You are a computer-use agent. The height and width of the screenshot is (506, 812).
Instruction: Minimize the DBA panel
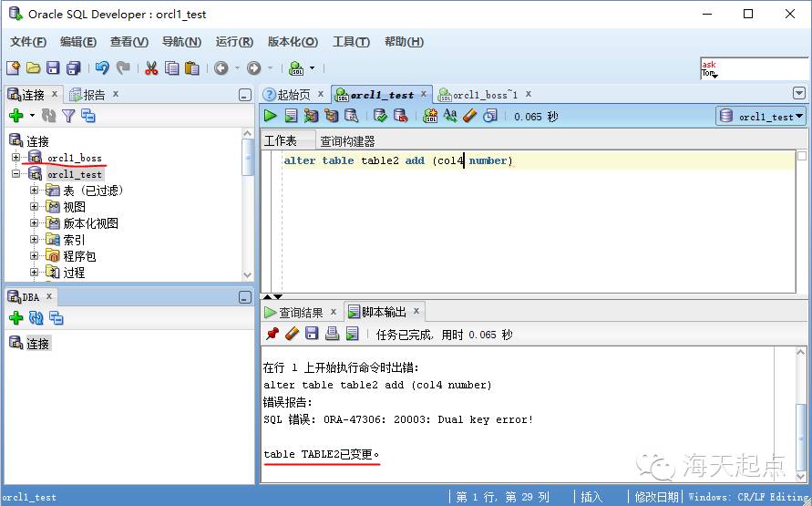click(x=245, y=297)
